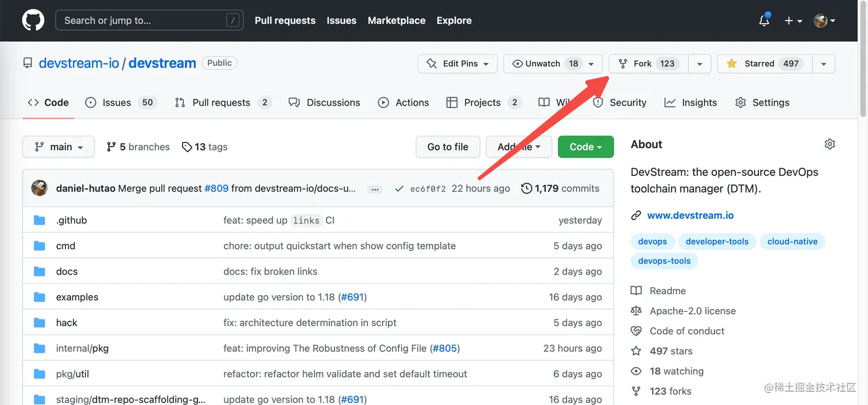Open Explore in top navigation
This screenshot has height=405, width=868.
coord(454,20)
